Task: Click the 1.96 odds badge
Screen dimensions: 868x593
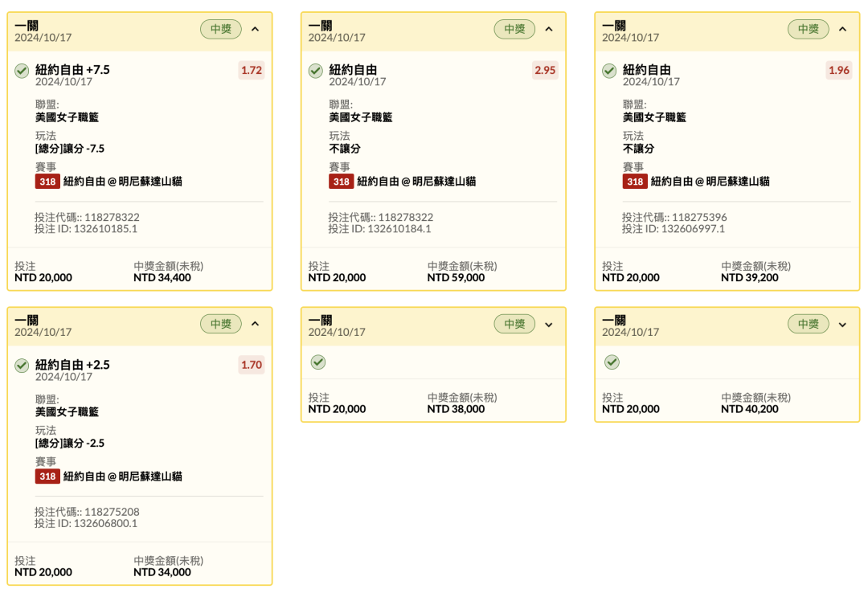Action: [838, 71]
